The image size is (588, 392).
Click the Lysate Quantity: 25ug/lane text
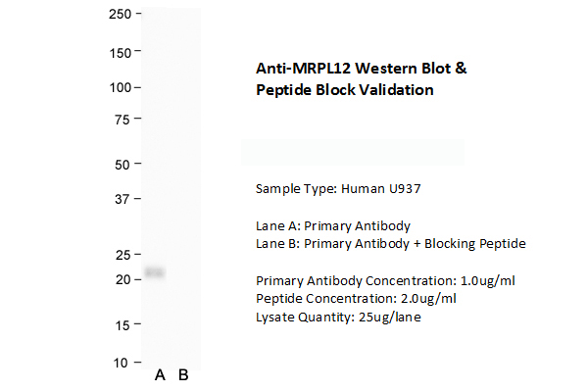pos(338,317)
